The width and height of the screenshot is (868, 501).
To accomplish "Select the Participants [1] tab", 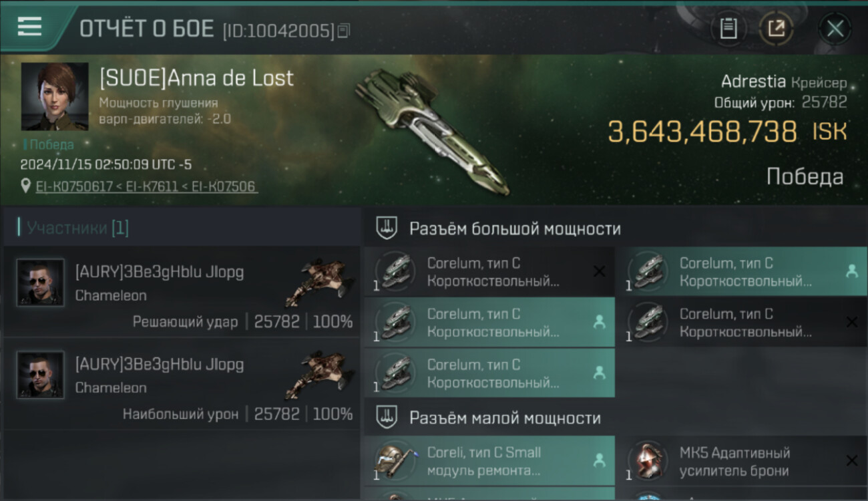I will (77, 228).
